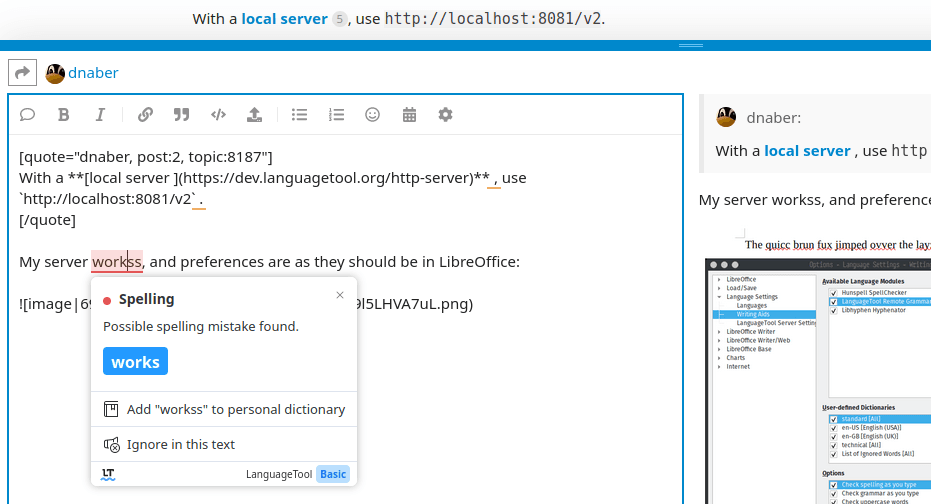Choose 'Ignore in this text'

click(x=224, y=445)
